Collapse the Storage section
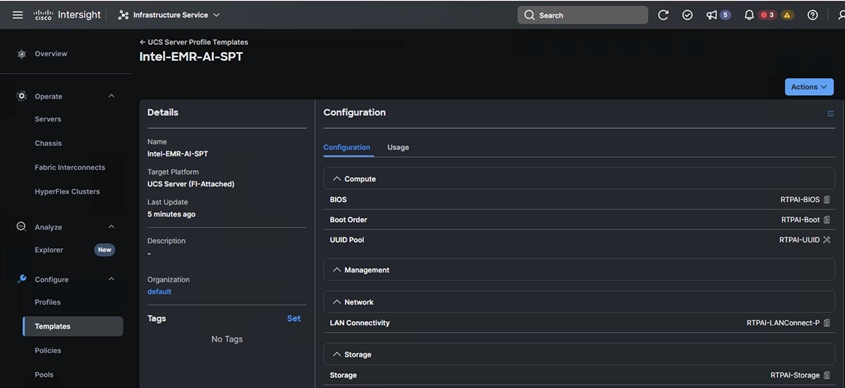The image size is (845, 388). [337, 355]
